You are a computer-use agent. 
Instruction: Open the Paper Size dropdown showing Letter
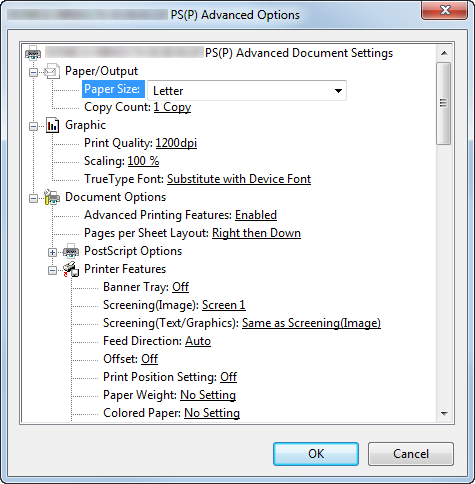[x=247, y=90]
